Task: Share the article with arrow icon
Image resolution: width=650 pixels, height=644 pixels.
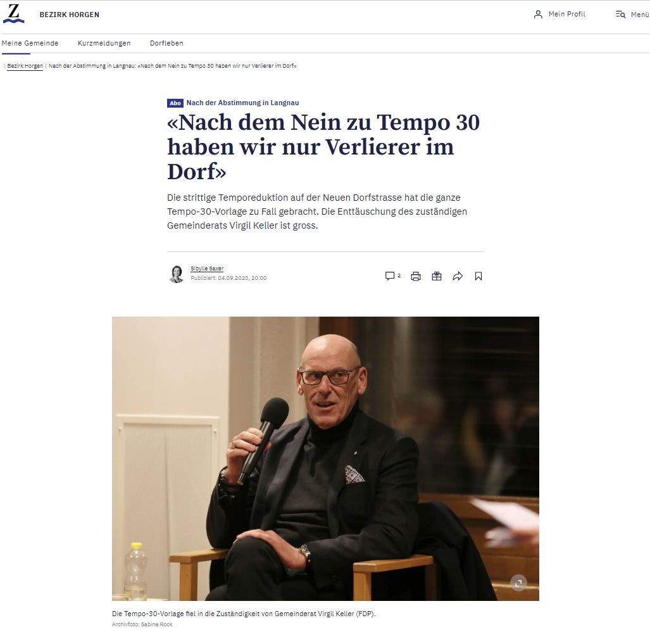Action: click(458, 276)
